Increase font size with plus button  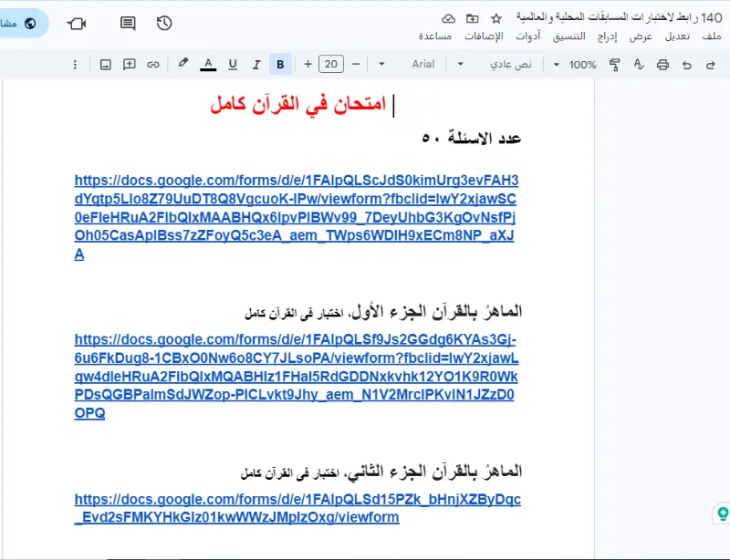(x=308, y=64)
